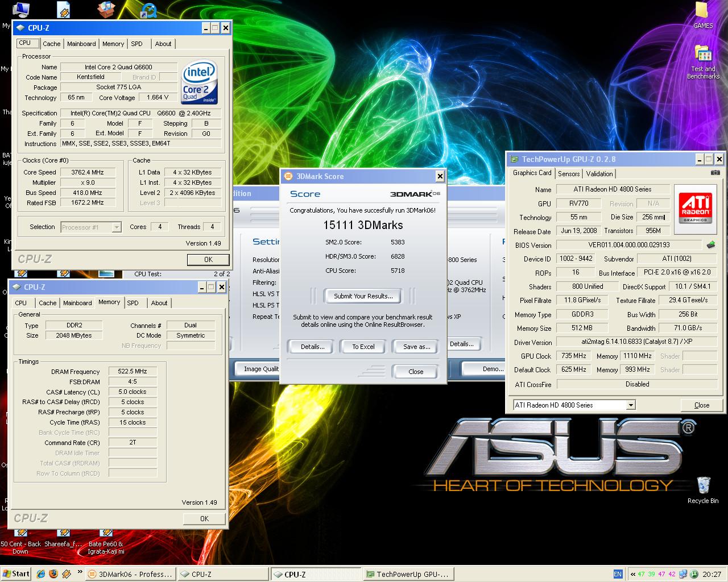Click the Close button in GPU-Z

pyautogui.click(x=702, y=405)
